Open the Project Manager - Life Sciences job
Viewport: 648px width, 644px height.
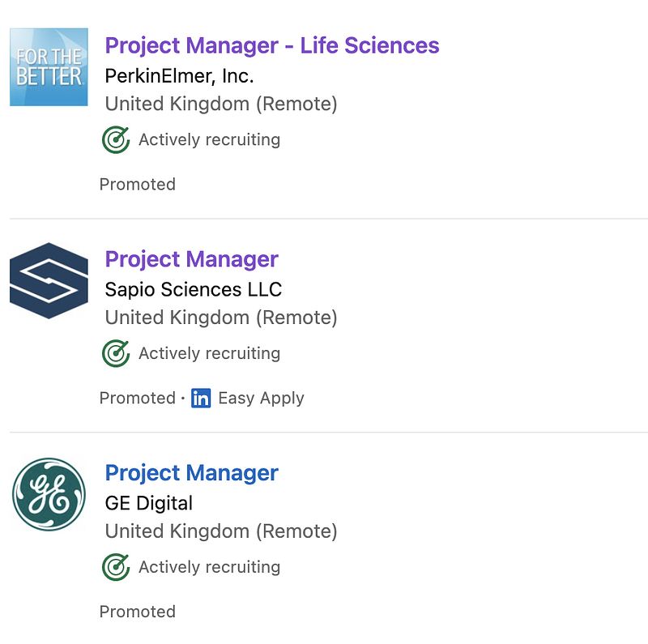[x=272, y=45]
